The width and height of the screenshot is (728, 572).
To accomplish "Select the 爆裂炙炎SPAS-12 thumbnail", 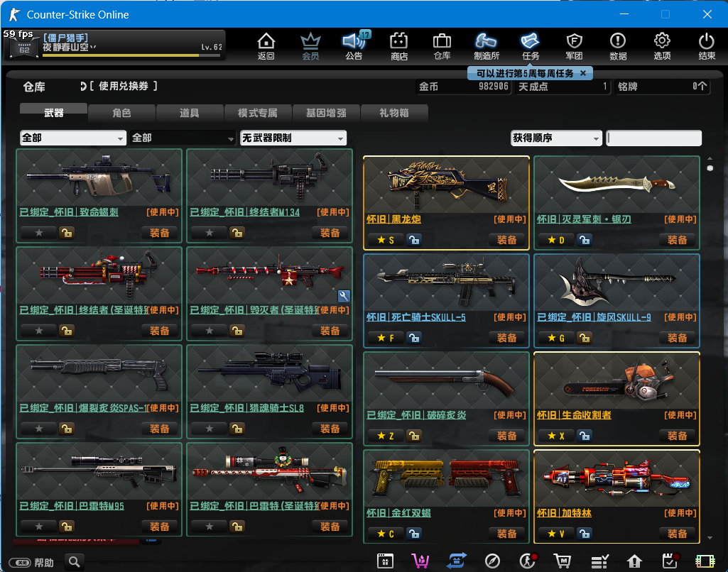I will click(99, 374).
